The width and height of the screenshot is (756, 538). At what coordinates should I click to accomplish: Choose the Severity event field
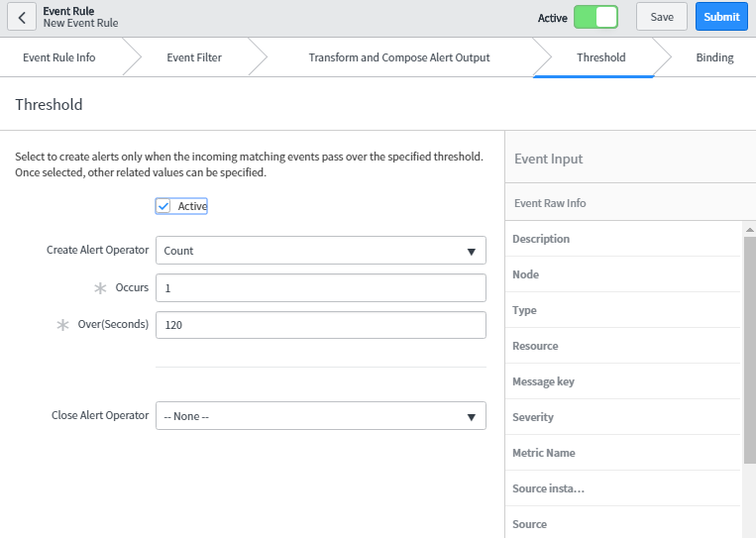click(533, 417)
